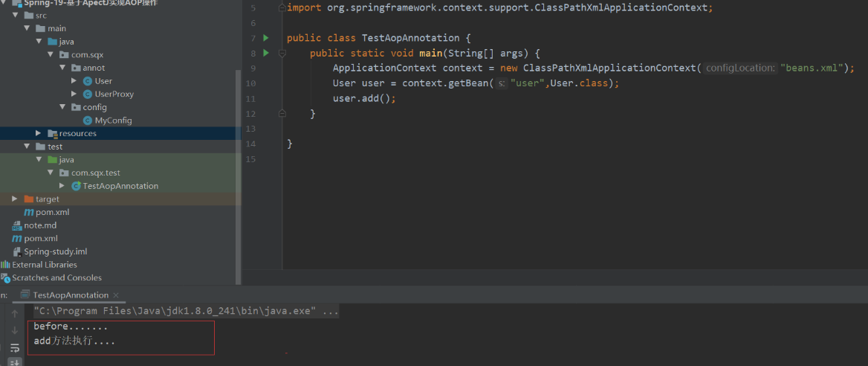Click the config package icon
Screen dimensions: 868x366
point(77,107)
